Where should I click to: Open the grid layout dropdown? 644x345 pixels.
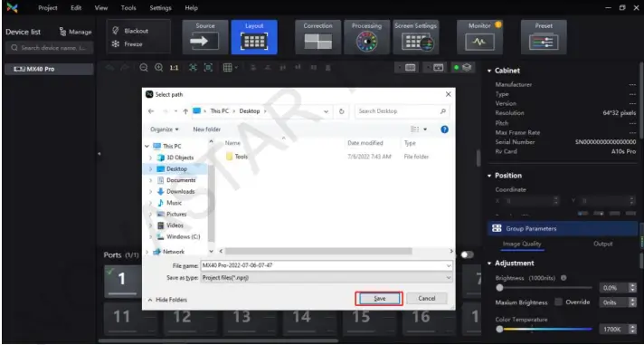[x=230, y=68]
